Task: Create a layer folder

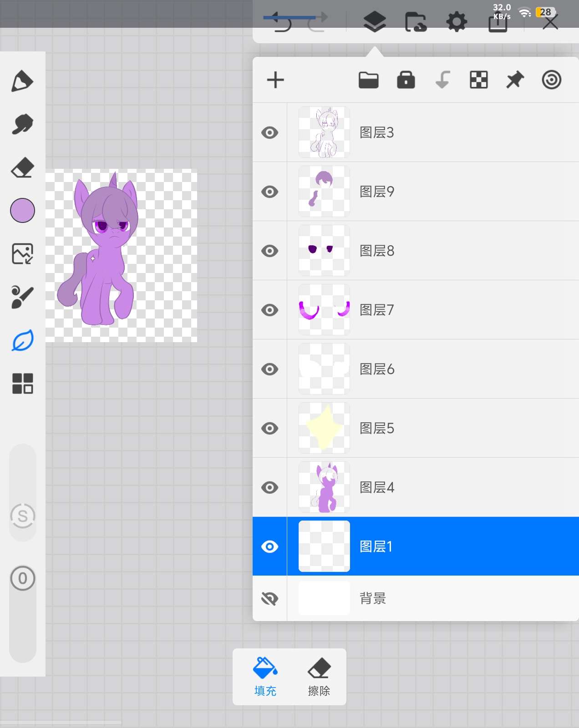Action: pyautogui.click(x=369, y=80)
